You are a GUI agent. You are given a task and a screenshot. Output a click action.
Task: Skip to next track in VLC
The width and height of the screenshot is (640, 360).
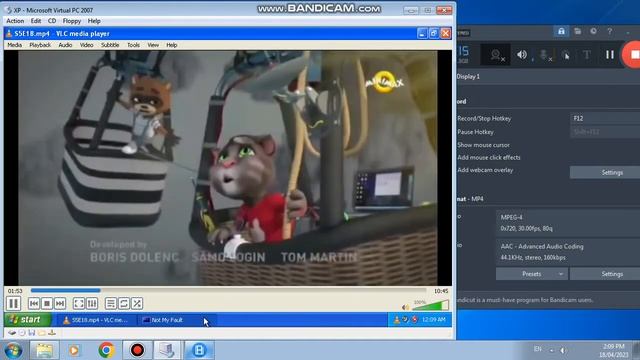pyautogui.click(x=60, y=303)
